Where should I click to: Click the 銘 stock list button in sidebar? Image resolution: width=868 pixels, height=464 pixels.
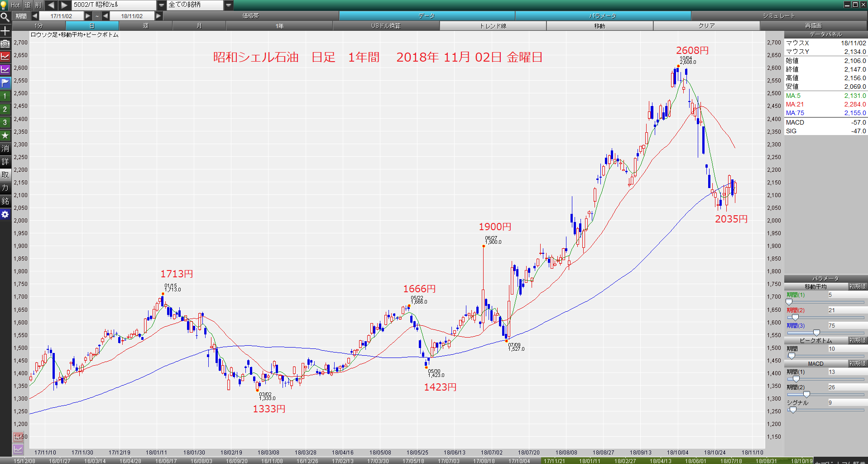pyautogui.click(x=5, y=201)
